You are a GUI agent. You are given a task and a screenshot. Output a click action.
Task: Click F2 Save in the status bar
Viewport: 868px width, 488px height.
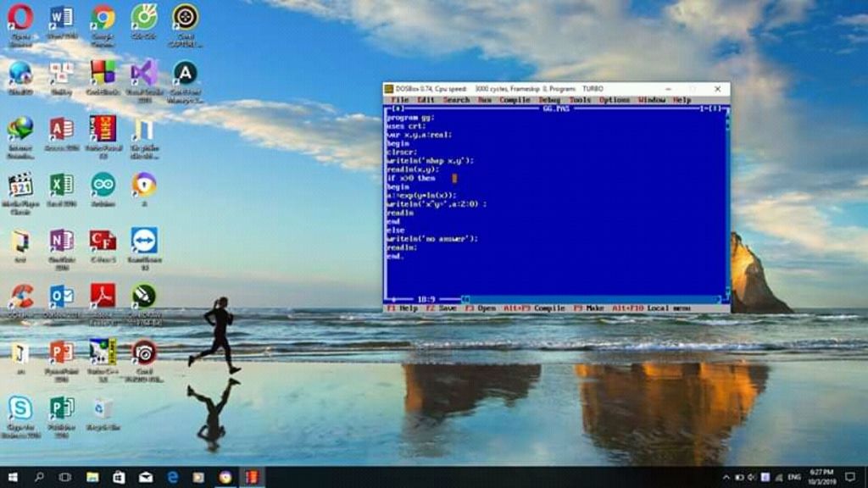[441, 308]
